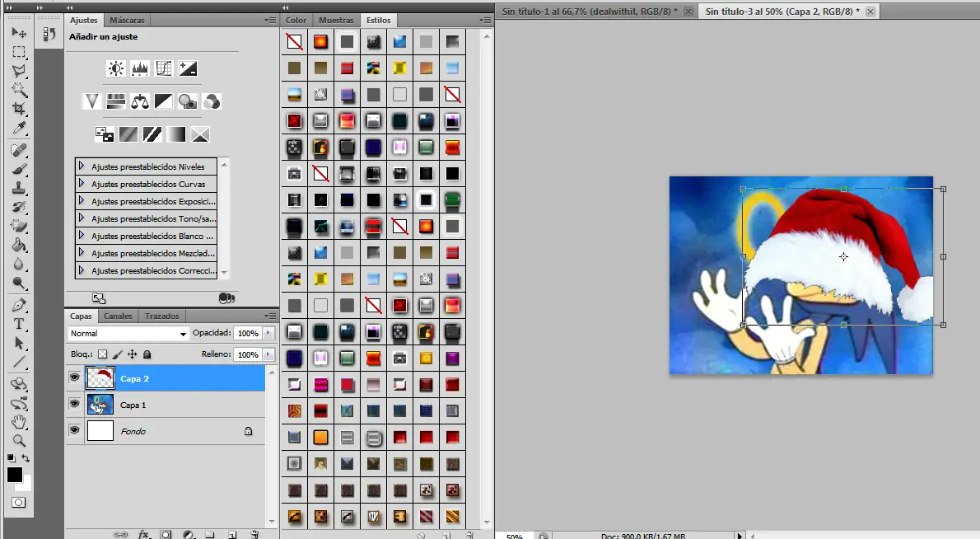Expand Ajustes preestablecidos Curvas presets
This screenshot has width=980, height=539.
click(82, 184)
